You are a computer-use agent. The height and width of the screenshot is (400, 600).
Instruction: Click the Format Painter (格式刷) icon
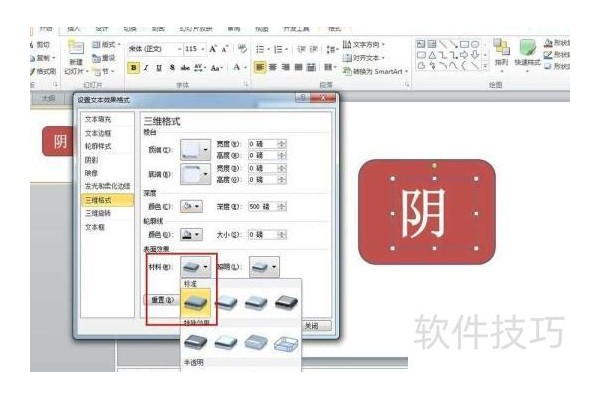(43, 71)
